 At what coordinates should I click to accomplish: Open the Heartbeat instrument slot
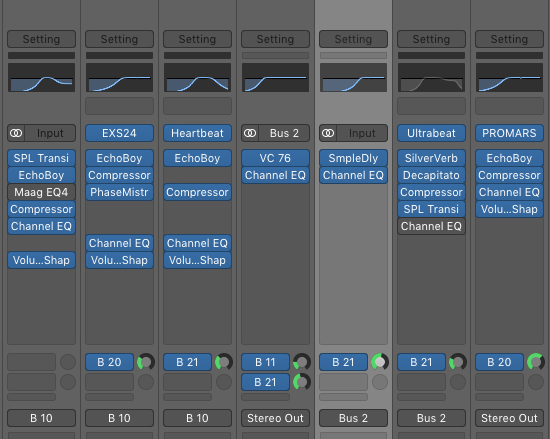tap(197, 133)
